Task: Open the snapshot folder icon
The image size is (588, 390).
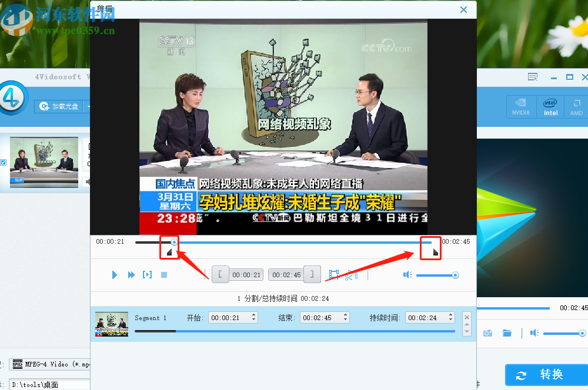Action: [x=507, y=332]
